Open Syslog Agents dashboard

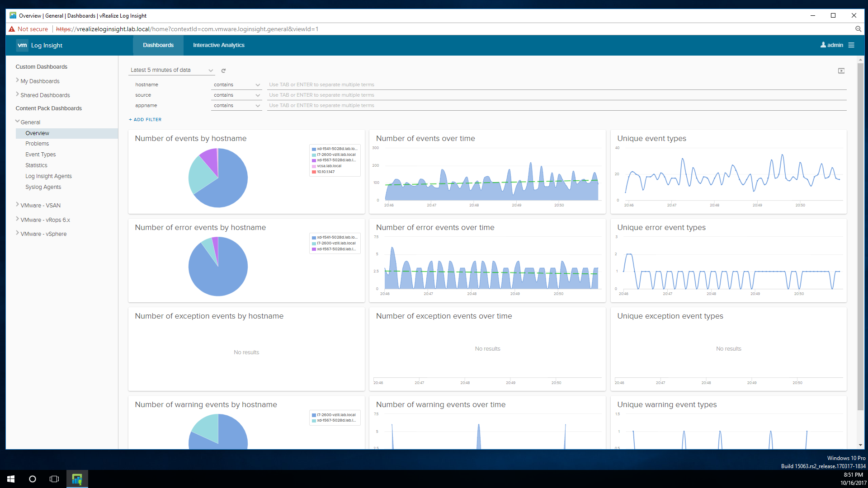pos(43,187)
